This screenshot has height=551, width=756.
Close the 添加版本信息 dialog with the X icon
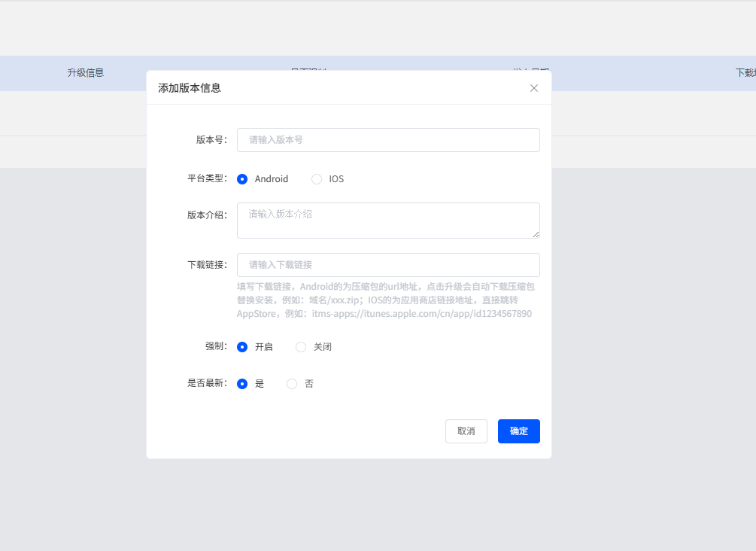(x=534, y=88)
